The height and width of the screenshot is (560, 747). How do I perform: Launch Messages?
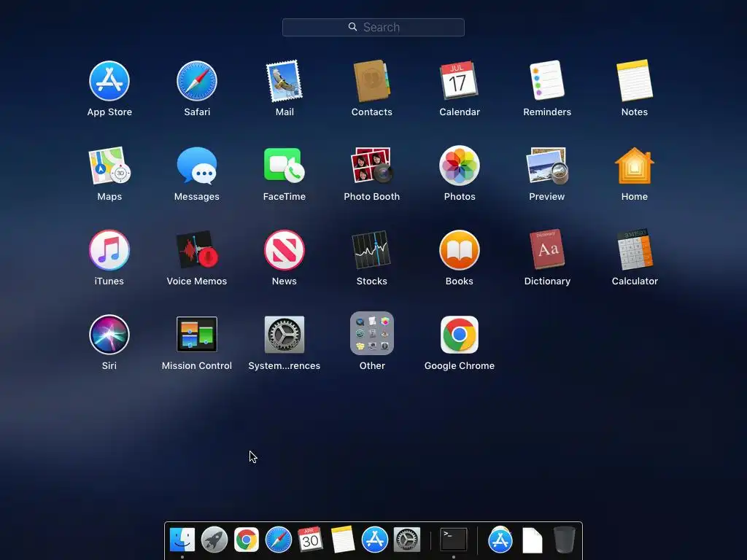[197, 166]
